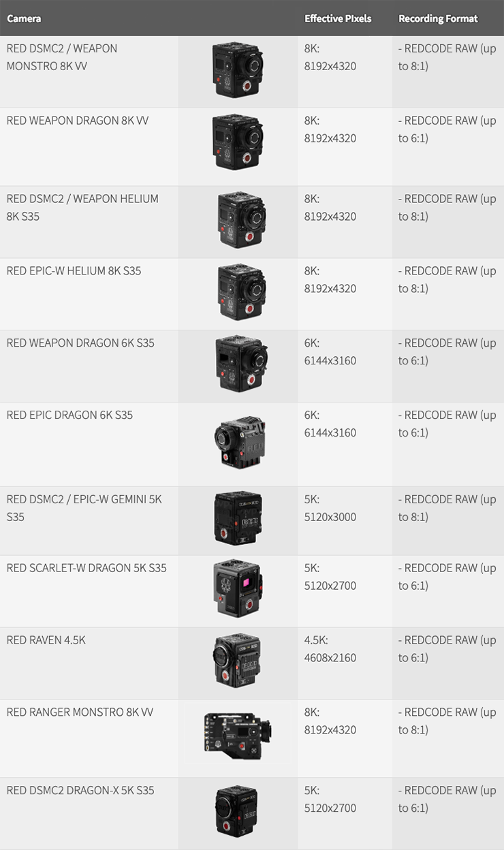Viewport: 504px width, 850px height.
Task: Click the 6K: 6144x3160 cell for WEAPON DRAGON
Action: point(330,352)
